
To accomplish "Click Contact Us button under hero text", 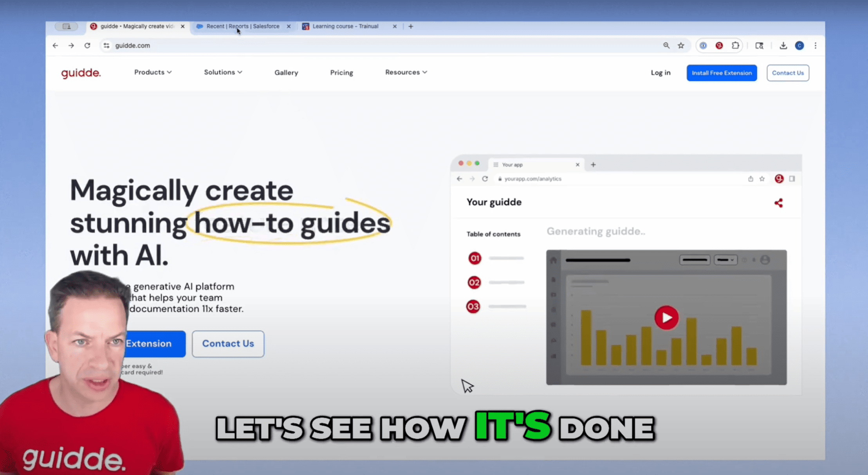I will pos(228,344).
